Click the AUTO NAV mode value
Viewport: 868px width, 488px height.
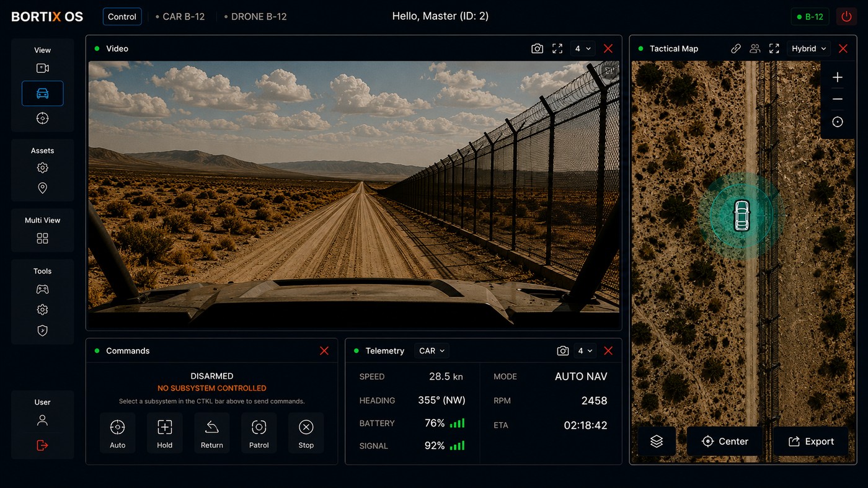point(581,376)
